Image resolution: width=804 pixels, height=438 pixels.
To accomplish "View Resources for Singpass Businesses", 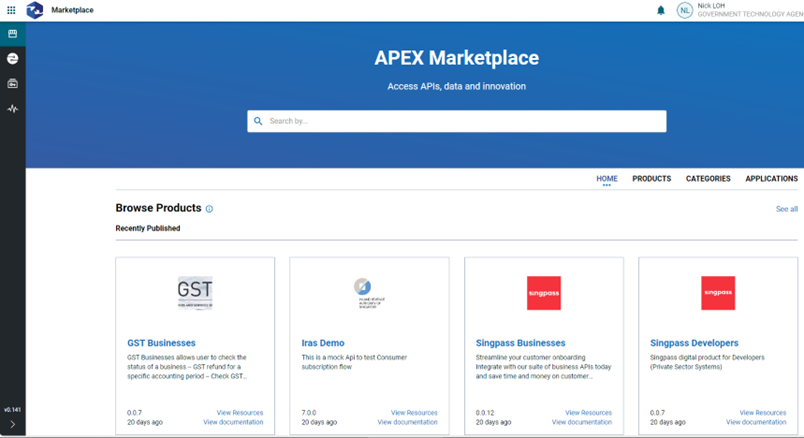I will point(588,413).
